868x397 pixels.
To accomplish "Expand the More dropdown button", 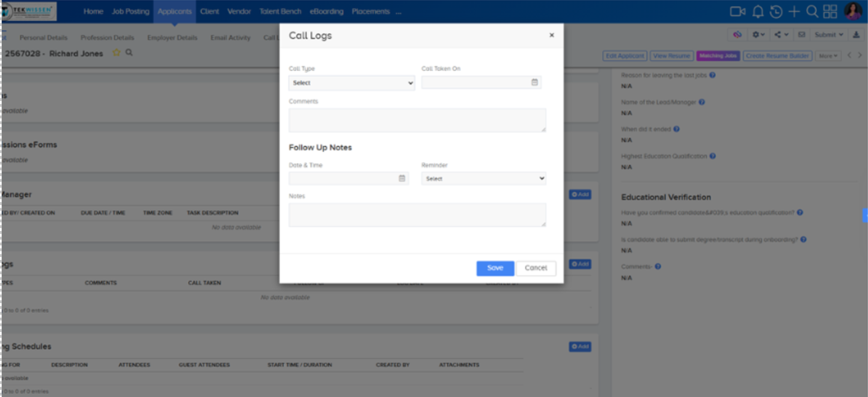I will tap(828, 56).
